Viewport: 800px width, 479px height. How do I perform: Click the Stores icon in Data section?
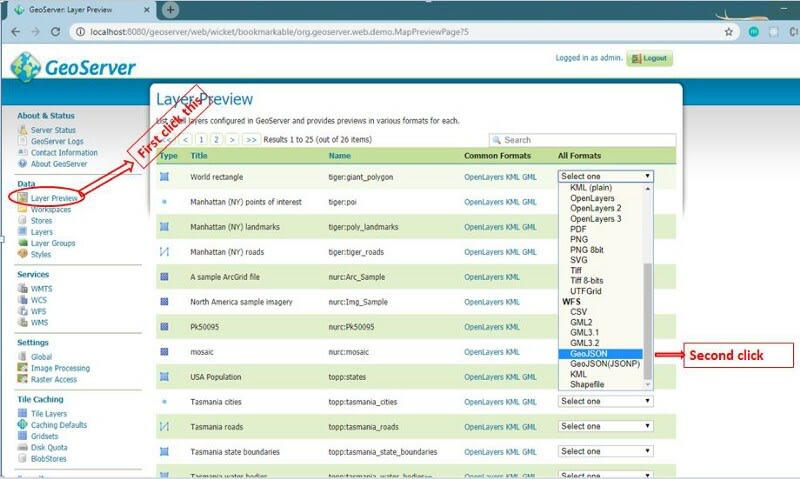click(22, 220)
